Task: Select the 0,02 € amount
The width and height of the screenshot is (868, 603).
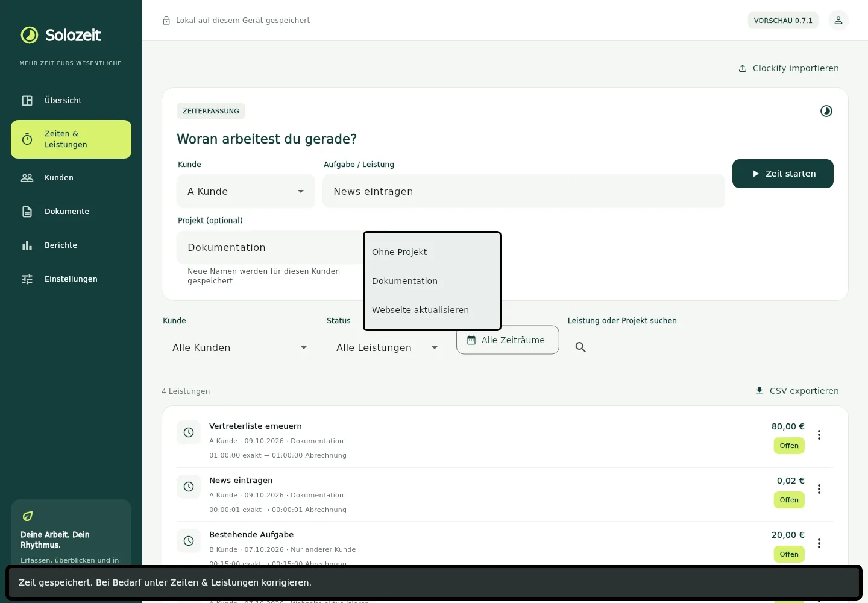Action: coord(791,481)
